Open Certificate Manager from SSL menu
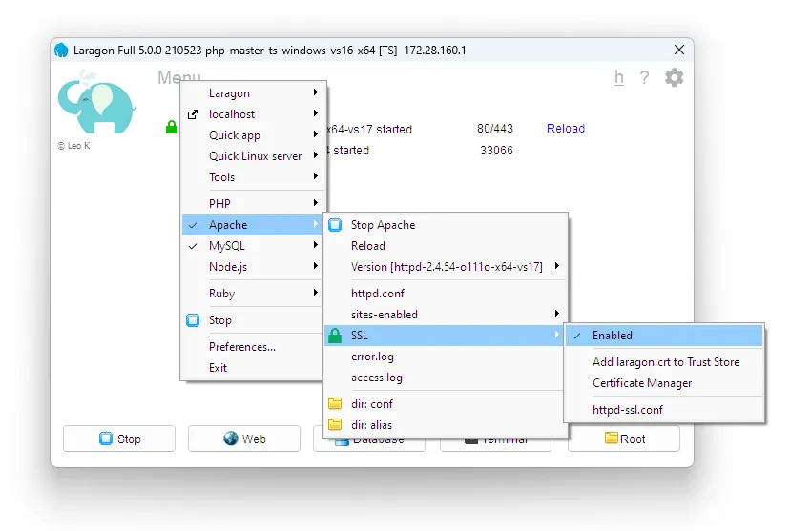The image size is (812, 531). point(642,383)
